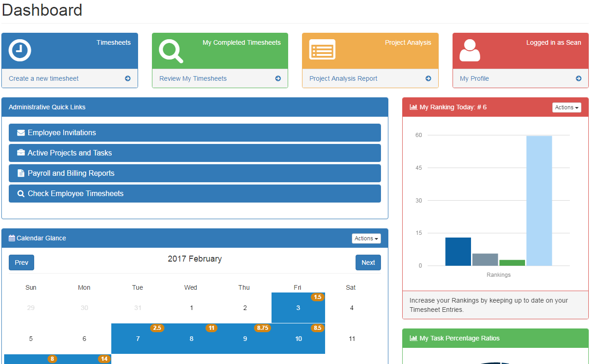Click search icon on Check Employee Timesheets
Image resolution: width=592 pixels, height=364 pixels.
(21, 194)
